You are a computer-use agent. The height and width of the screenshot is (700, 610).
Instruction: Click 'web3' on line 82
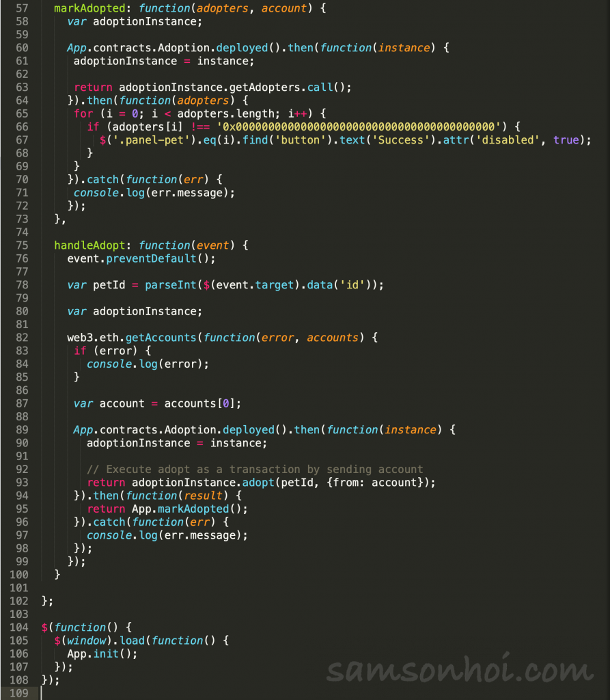coord(80,338)
